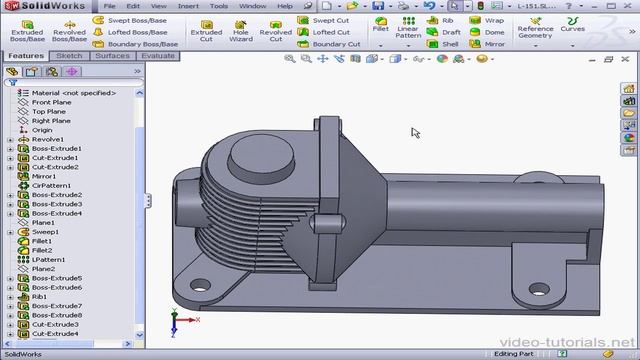Open SolidWorks Resources home task pane
Image resolution: width=640 pixels, height=360 pixels.
coord(629,88)
